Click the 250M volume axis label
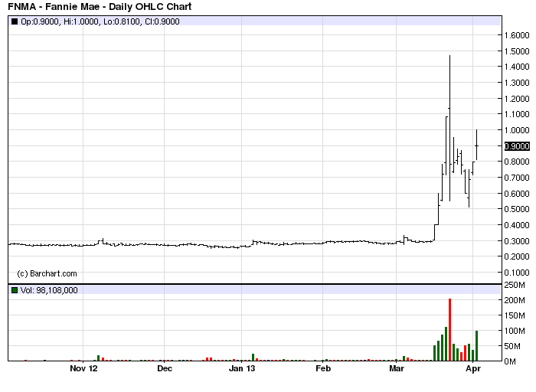Image resolution: width=536 pixels, height=392 pixels. (x=515, y=285)
